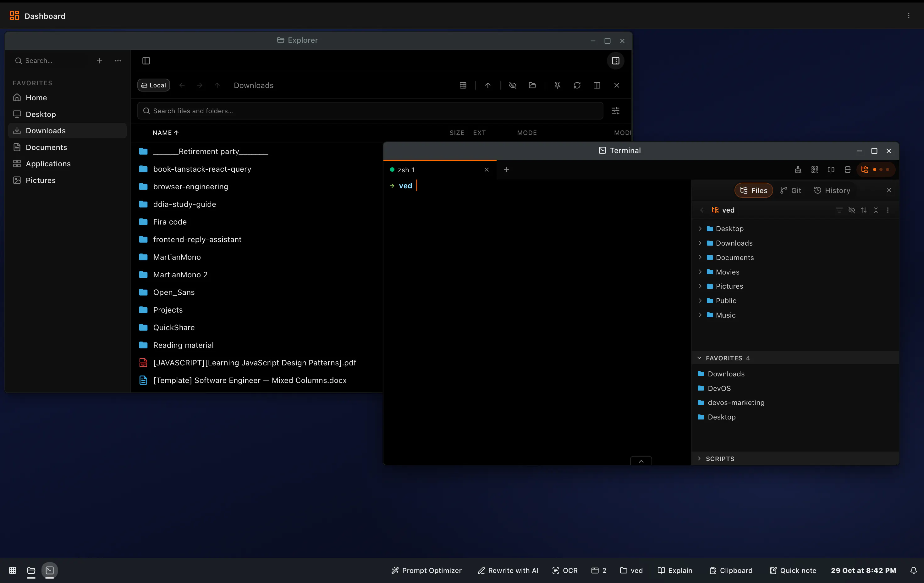
Task: Open the Local drive selector
Action: (153, 85)
